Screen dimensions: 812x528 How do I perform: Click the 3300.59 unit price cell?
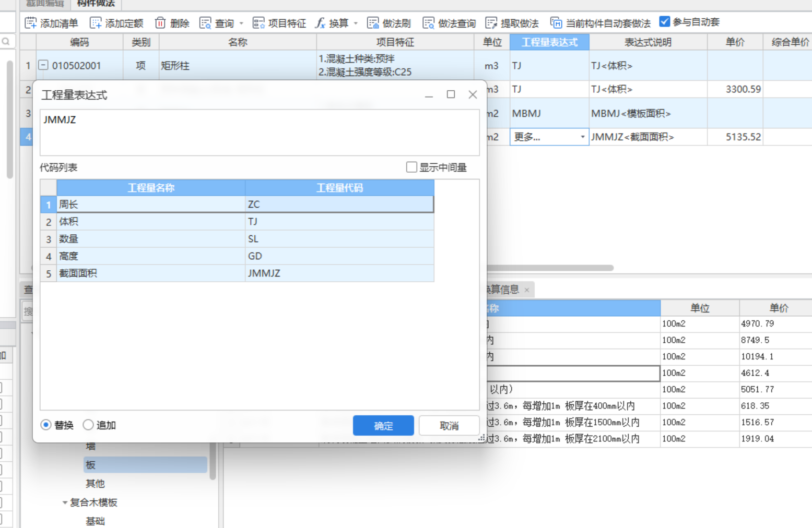735,89
